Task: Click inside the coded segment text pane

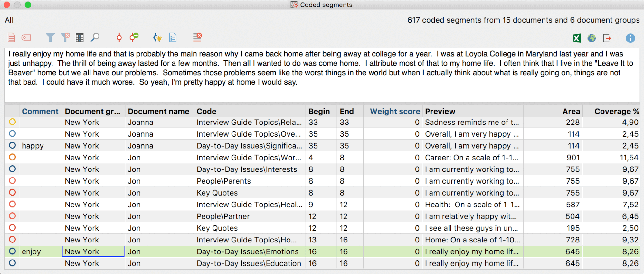Action: (322, 75)
